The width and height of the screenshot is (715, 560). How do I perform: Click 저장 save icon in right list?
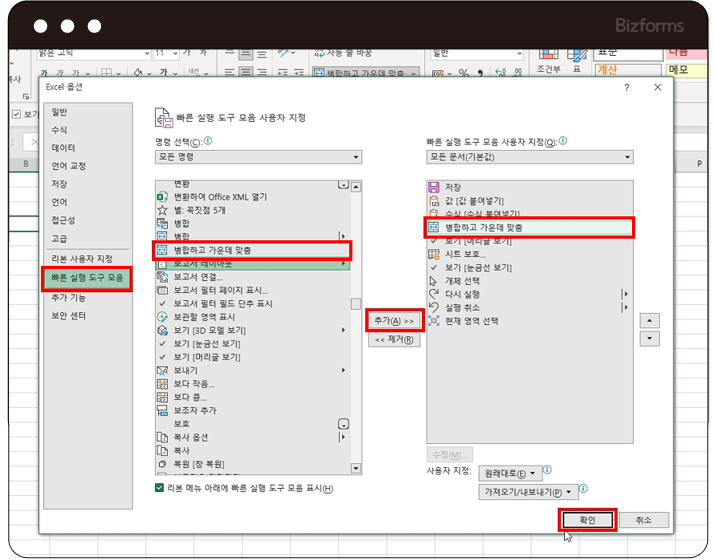434,187
